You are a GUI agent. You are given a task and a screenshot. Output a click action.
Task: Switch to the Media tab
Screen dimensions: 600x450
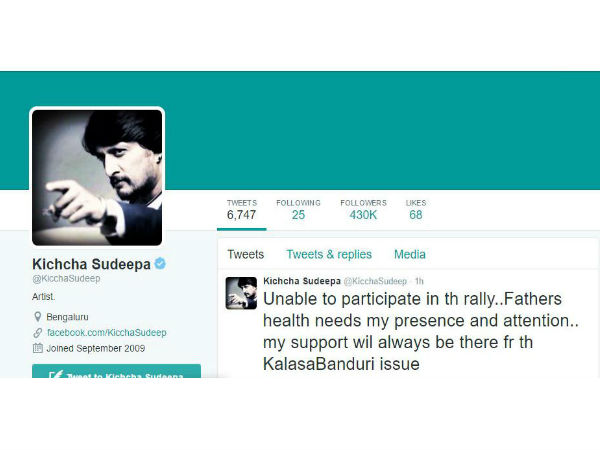click(x=410, y=254)
